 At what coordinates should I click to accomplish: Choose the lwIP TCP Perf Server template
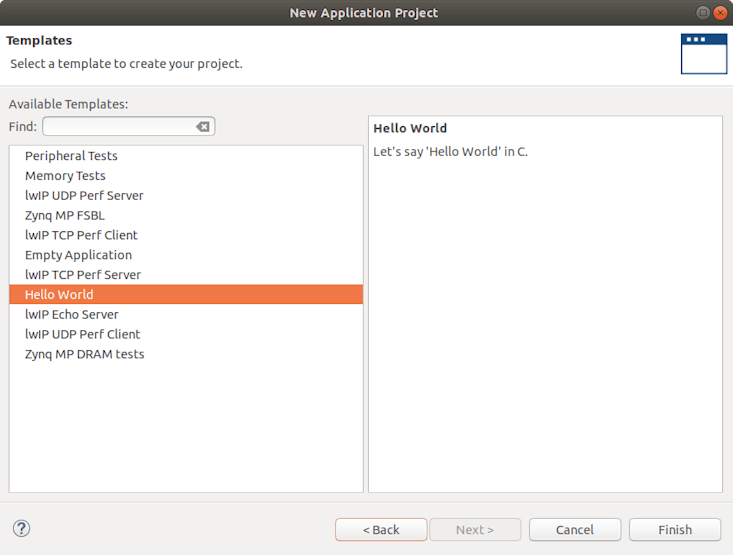[x=83, y=275]
